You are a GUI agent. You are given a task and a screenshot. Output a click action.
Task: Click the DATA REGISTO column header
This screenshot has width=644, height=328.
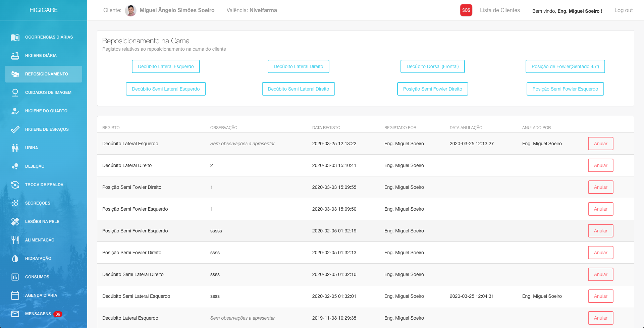click(326, 128)
